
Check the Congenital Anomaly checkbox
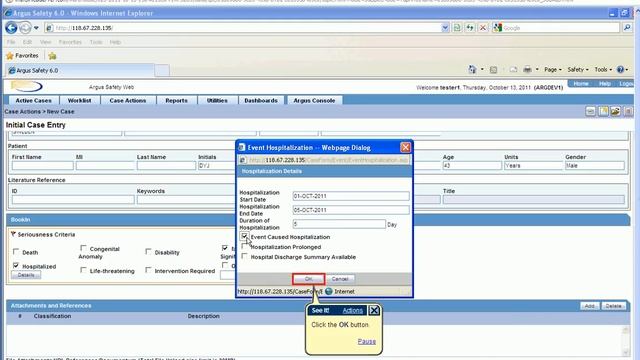pyautogui.click(x=83, y=248)
